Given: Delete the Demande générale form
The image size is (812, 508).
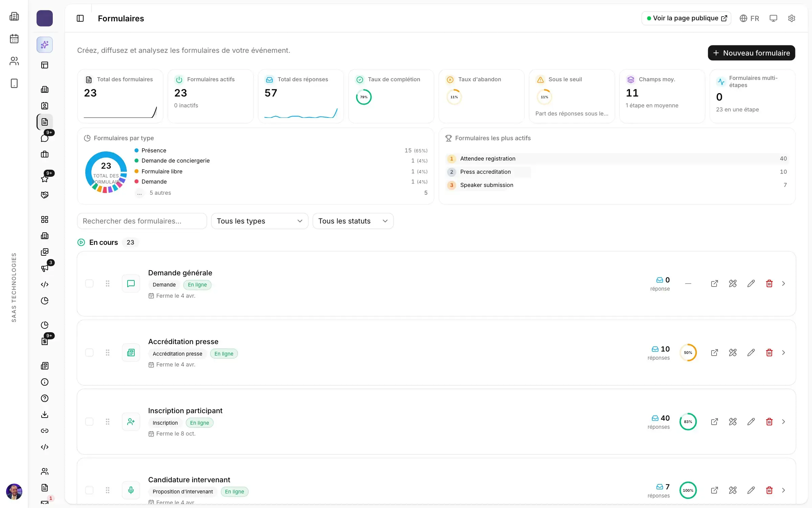Looking at the screenshot, I should tap(769, 283).
